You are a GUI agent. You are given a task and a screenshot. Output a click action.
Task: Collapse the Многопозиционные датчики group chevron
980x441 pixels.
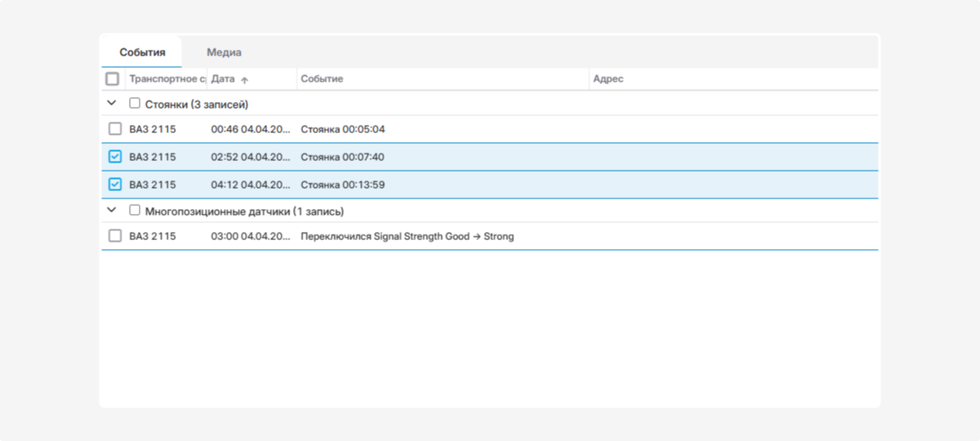click(x=112, y=211)
